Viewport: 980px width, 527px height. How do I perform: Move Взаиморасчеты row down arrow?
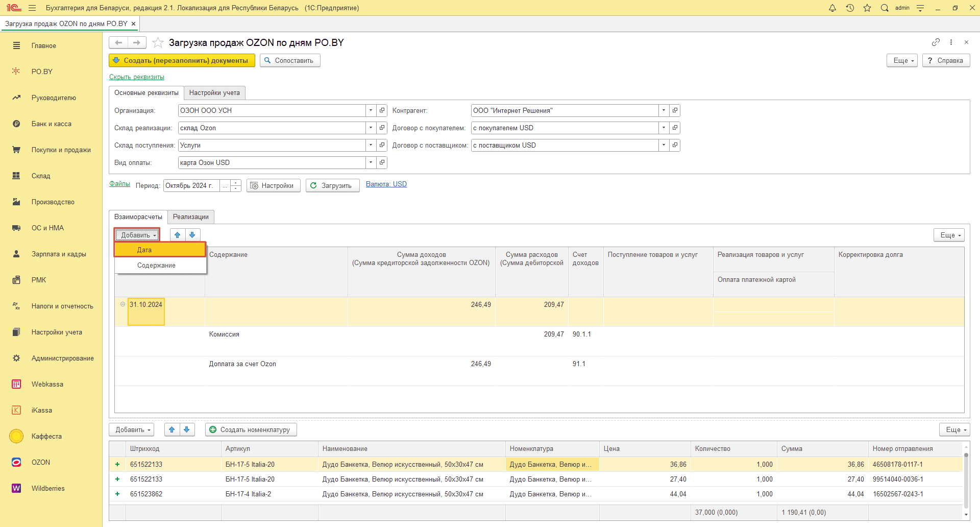[192, 235]
